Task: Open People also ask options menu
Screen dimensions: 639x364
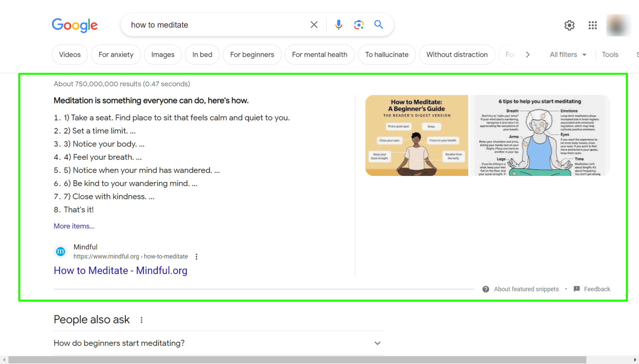Action: (x=142, y=320)
